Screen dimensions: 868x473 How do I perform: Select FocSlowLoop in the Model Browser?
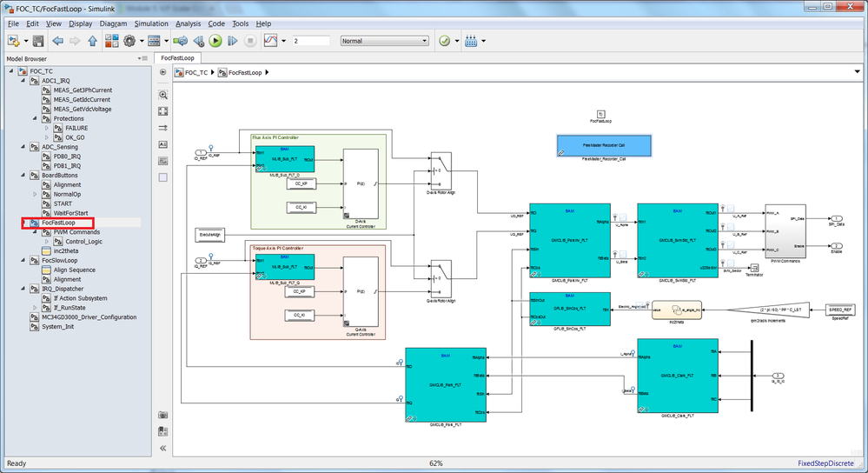point(60,260)
